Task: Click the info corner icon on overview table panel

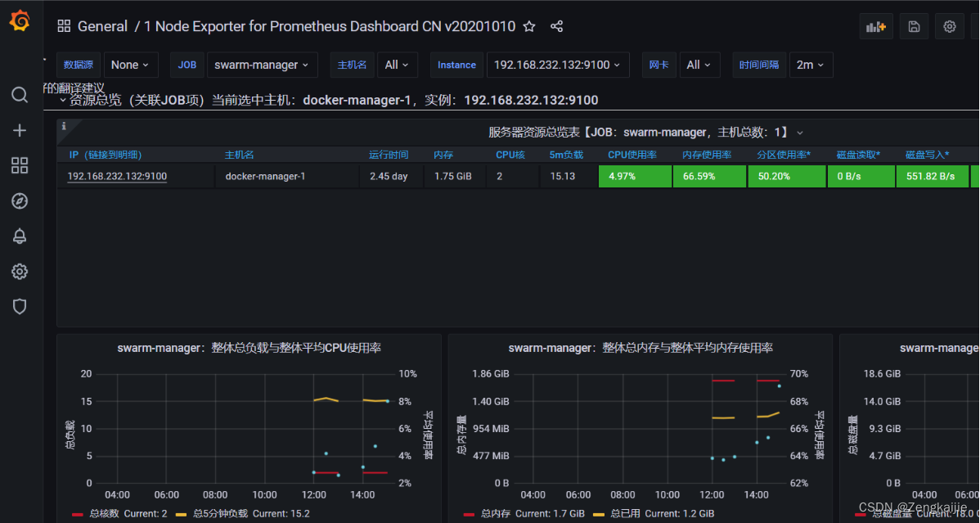Action: click(64, 126)
